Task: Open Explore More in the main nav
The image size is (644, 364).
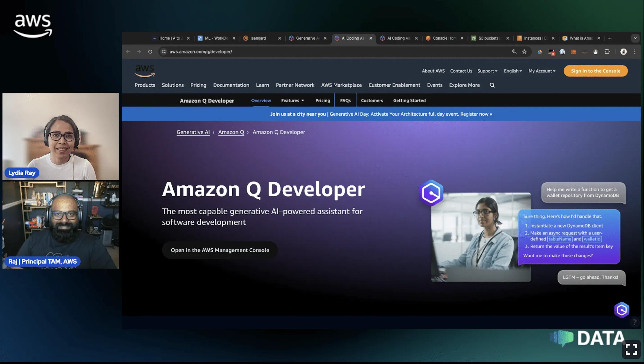Action: [x=464, y=85]
